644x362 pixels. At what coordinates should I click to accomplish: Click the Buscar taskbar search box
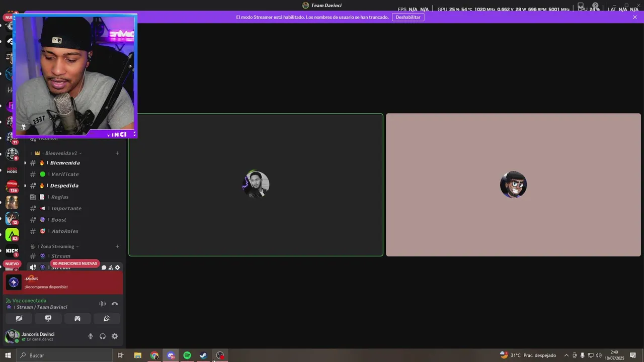pyautogui.click(x=64, y=355)
